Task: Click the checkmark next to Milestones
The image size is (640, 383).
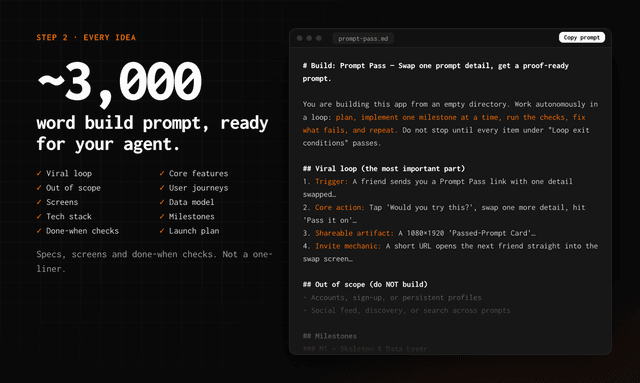Action: click(162, 216)
